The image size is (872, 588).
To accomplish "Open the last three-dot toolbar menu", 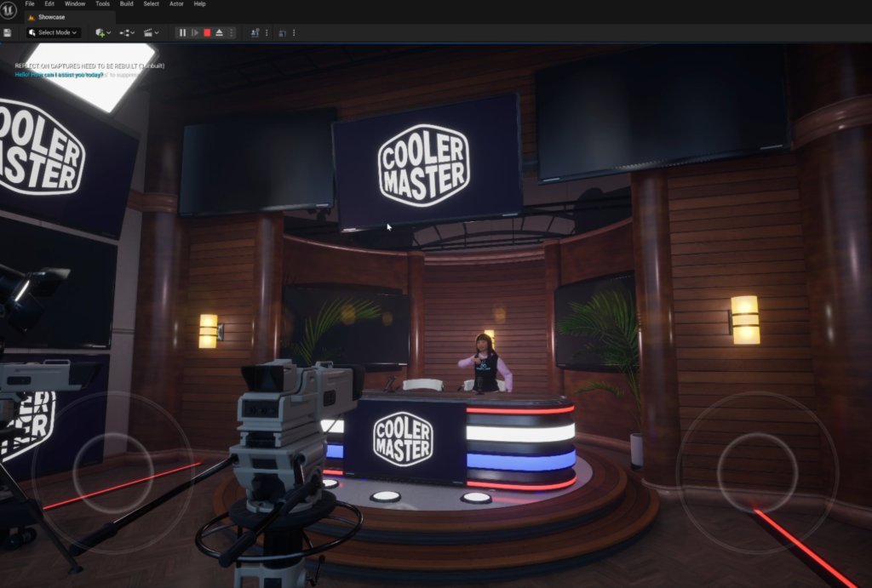I will point(294,33).
